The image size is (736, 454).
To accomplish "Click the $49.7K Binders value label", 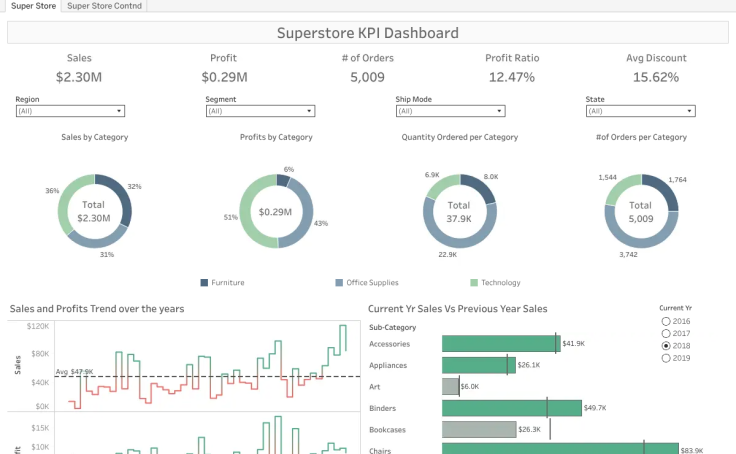I will [595, 408].
